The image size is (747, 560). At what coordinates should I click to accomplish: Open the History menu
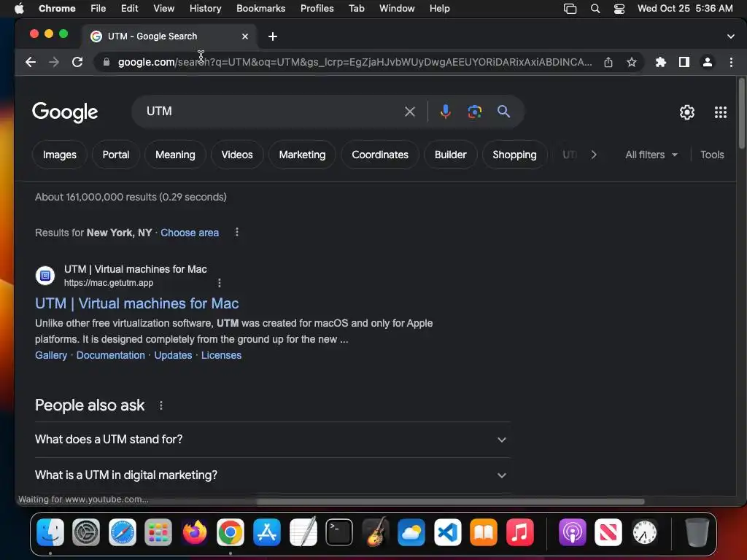coord(205,9)
